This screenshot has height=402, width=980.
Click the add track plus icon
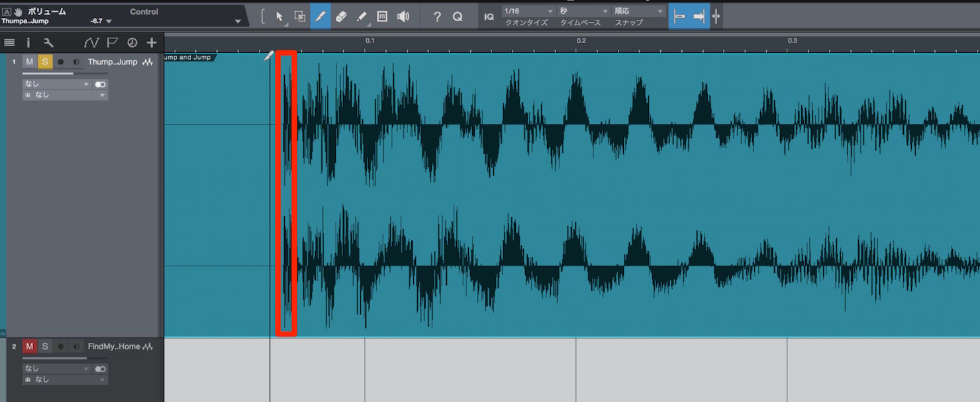(x=152, y=42)
